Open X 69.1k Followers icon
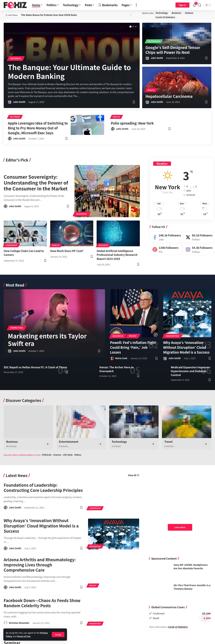Image resolution: width=215 pixels, height=644 pixels. [x=188, y=237]
